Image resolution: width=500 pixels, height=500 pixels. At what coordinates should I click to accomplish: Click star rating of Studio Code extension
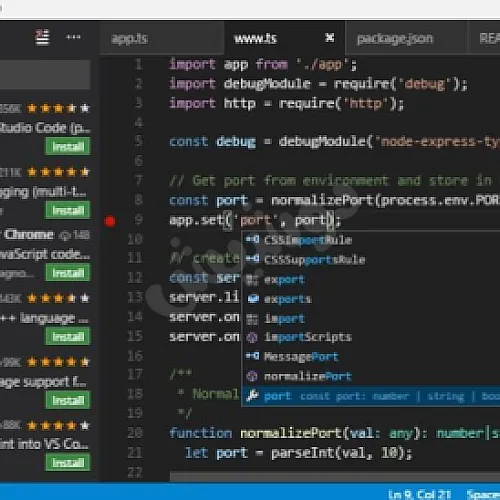point(59,108)
